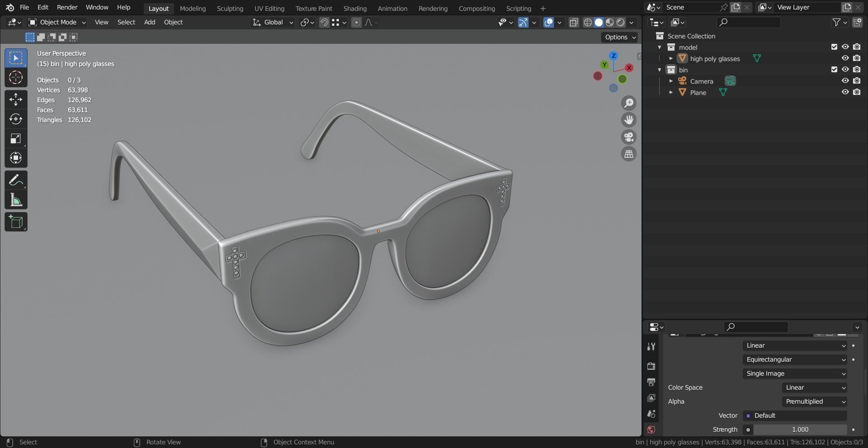
Task: Open the Equirectangular projection dropdown
Action: click(x=795, y=359)
